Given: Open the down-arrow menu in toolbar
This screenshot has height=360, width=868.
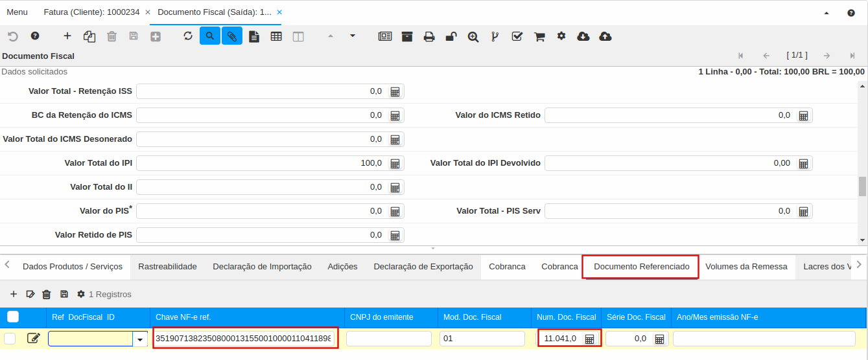Looking at the screenshot, I should click(353, 36).
